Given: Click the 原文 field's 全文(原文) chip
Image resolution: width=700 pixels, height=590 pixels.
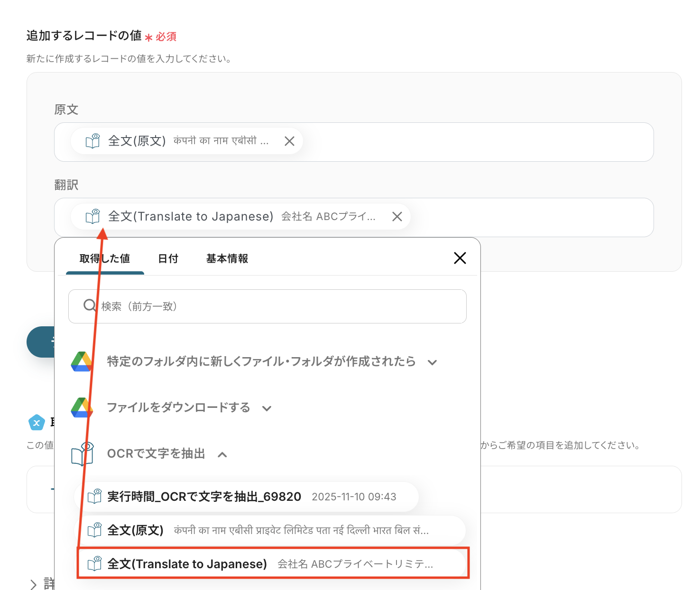Looking at the screenshot, I should coord(187,141).
